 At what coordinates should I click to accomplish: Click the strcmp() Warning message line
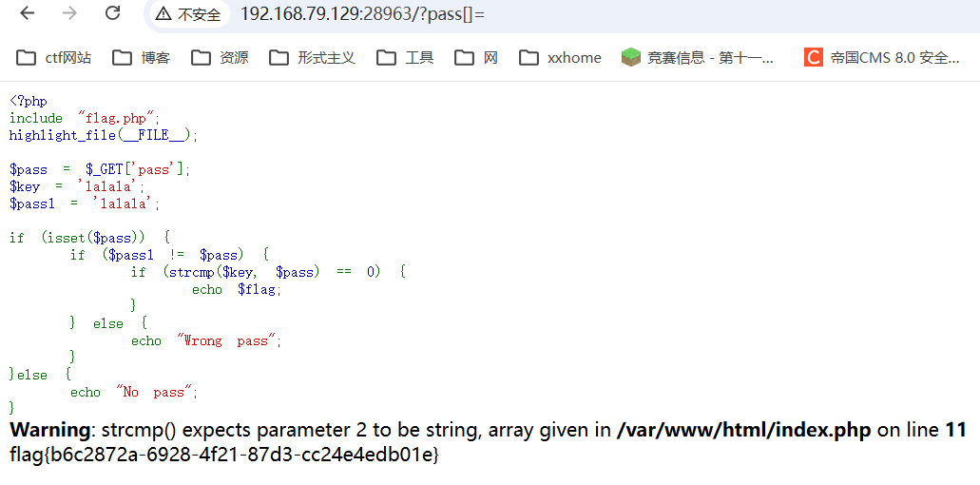(x=489, y=430)
